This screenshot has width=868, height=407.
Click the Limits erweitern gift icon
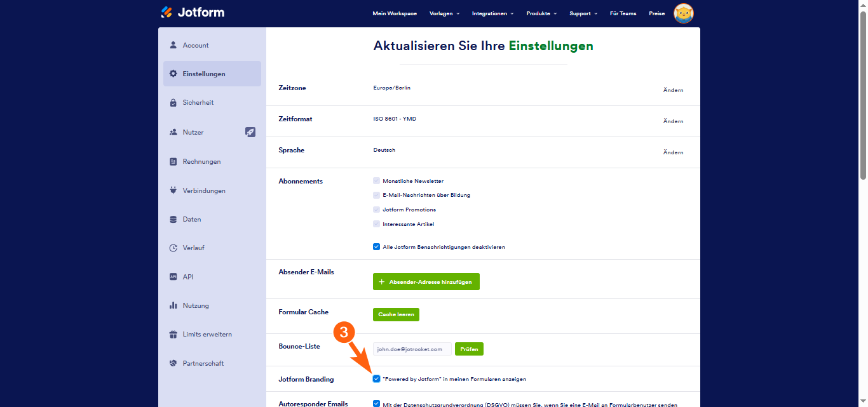pos(173,334)
